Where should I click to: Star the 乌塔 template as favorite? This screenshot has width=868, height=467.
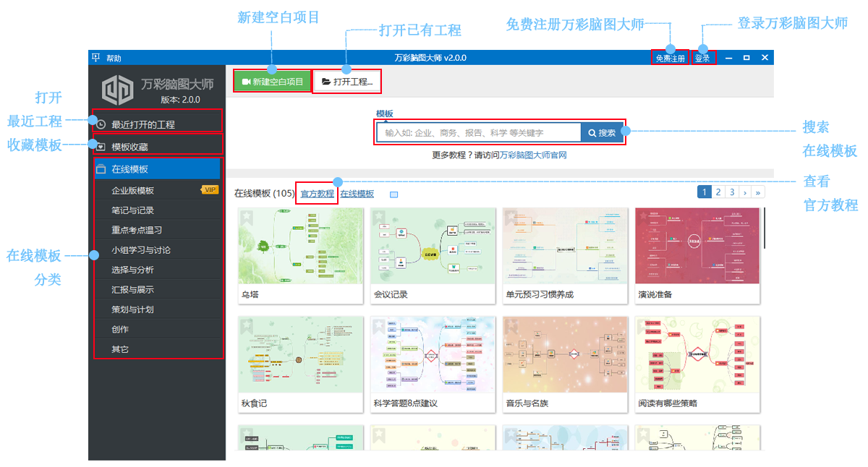(247, 217)
